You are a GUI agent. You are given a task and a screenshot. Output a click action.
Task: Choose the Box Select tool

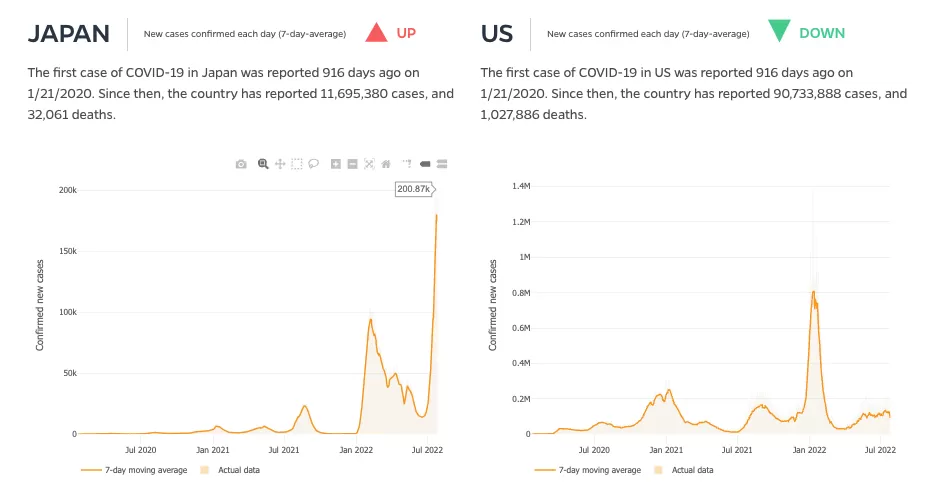[x=297, y=164]
